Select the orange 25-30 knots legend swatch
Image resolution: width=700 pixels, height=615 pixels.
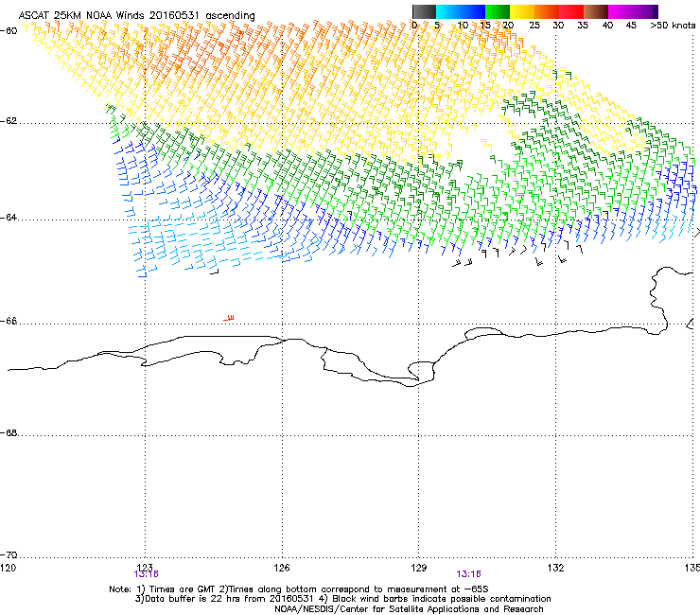547,11
